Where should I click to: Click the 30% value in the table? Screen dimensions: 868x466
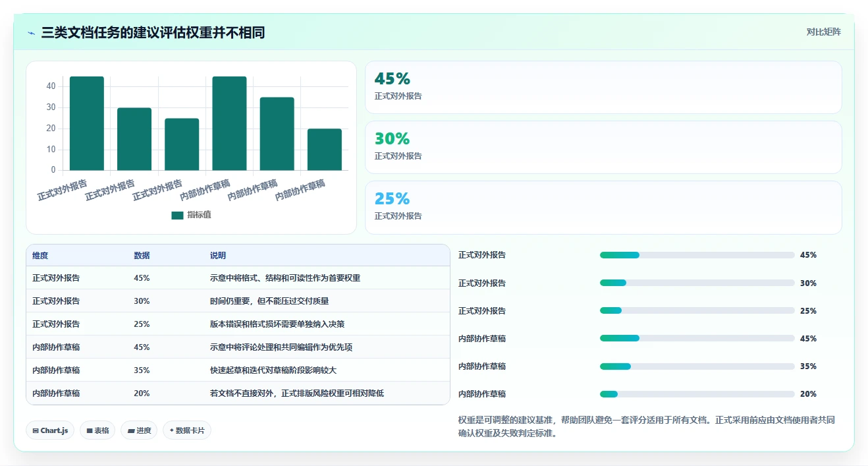coord(142,301)
